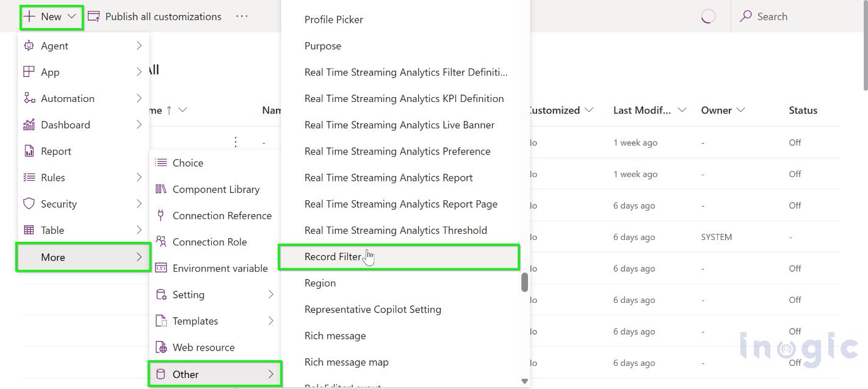Expand the New dropdown chevron

[71, 16]
